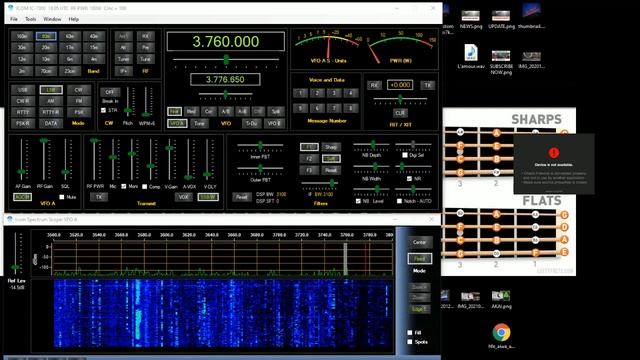
Task: Select the DATA mode button
Action: [x=51, y=123]
